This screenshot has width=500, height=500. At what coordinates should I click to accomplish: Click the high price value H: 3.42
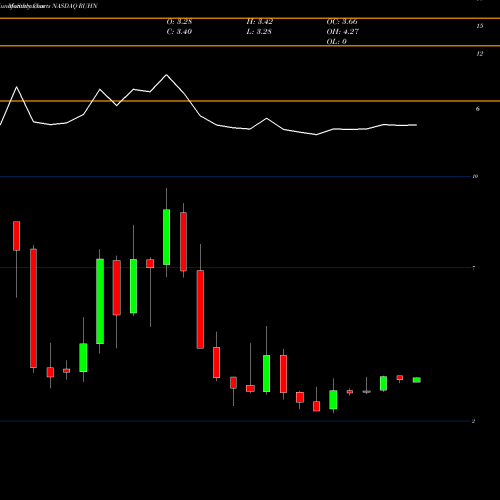pos(260,22)
